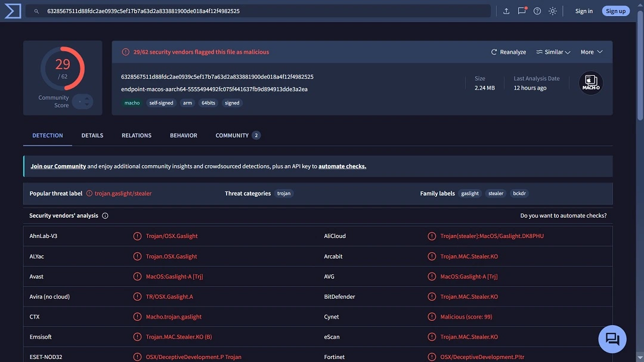Screen dimensions: 644x362
Task: Click the Reanalyze refresh button
Action: (509, 52)
